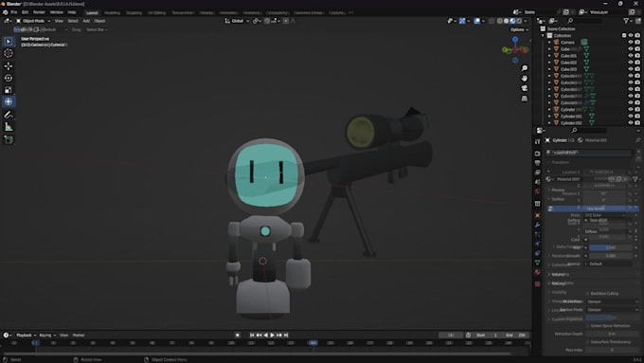644x363 pixels.
Task: Expand the Camera item in the outliner
Action: 549,43
